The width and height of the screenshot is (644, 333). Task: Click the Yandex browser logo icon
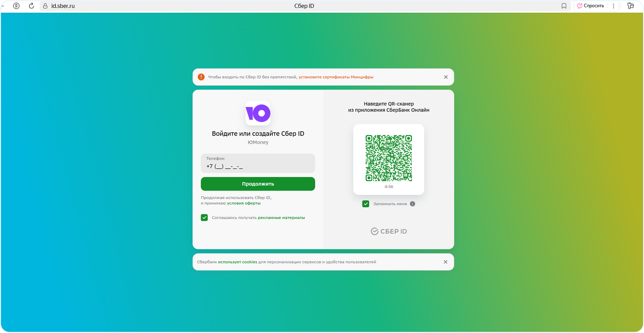16,6
